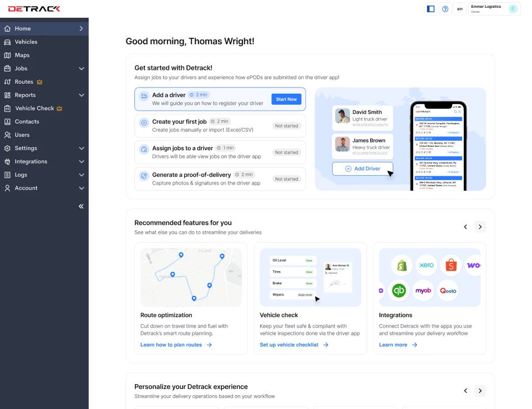Open the language selector showing en

coord(459,9)
